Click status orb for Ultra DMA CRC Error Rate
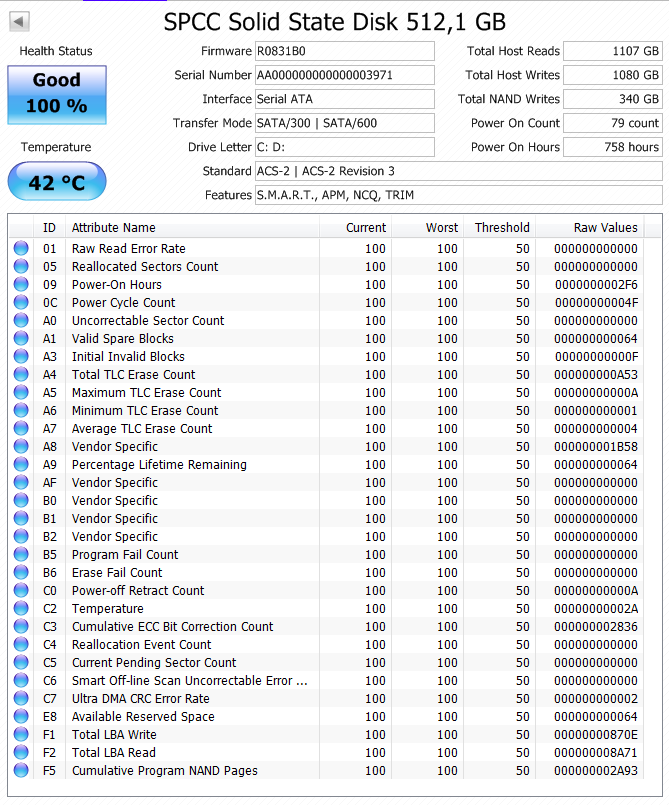The height and width of the screenshot is (805, 669). [x=21, y=699]
